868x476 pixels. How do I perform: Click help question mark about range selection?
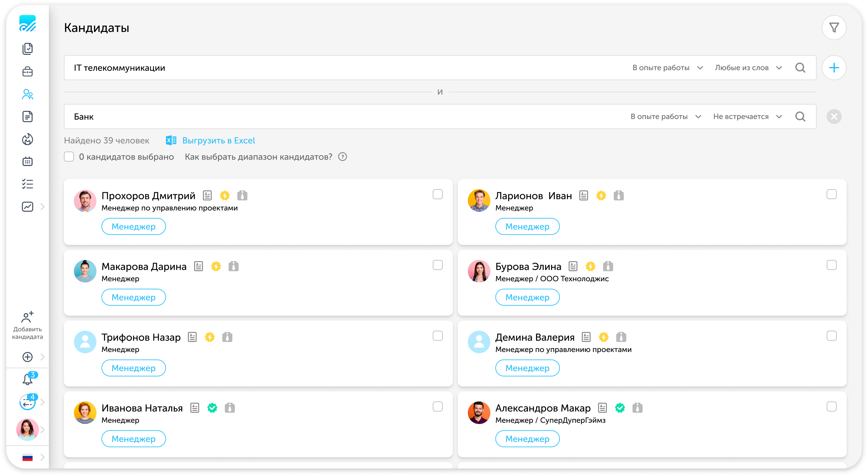343,157
